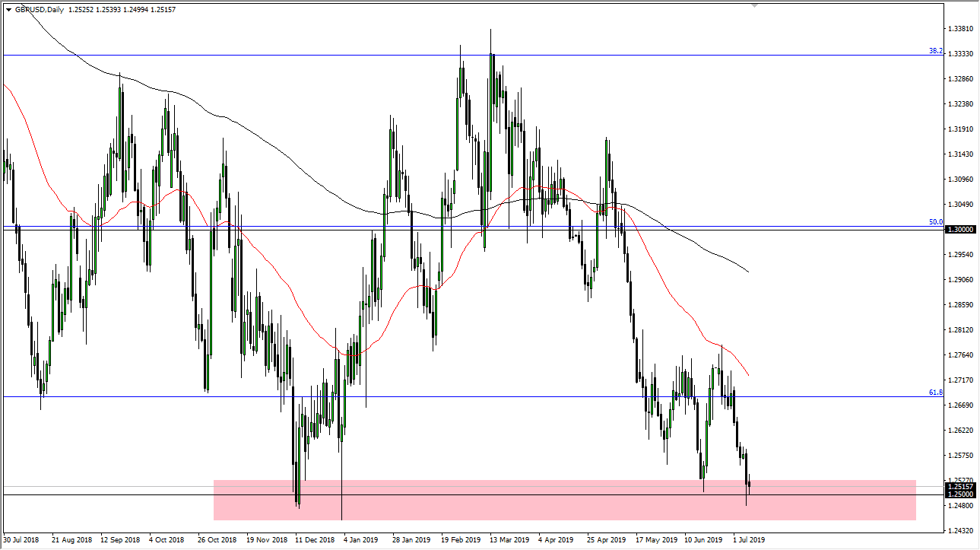Click the 11 Dec 2018 date label
Viewport: 980px width, 550px height.
point(314,542)
